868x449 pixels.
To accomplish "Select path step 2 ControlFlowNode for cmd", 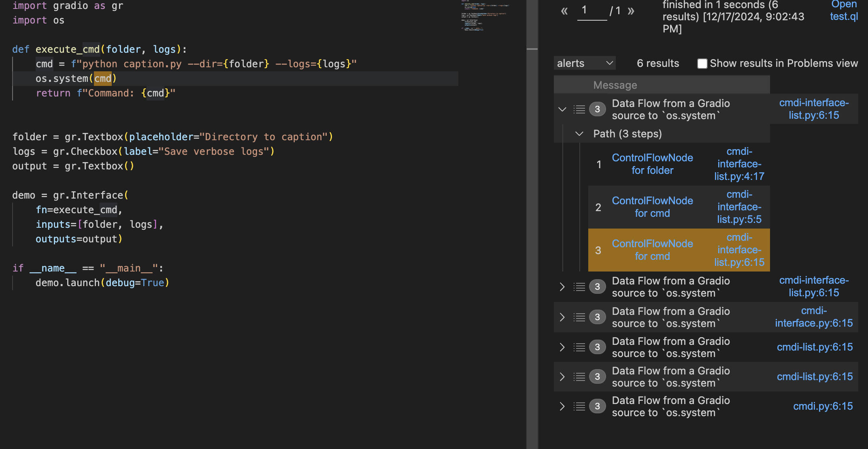I will [x=652, y=207].
